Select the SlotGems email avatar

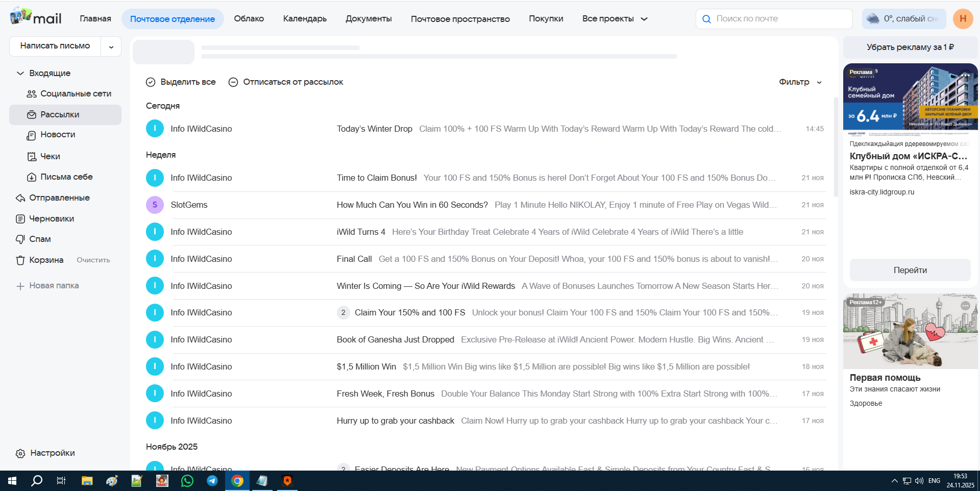[x=155, y=205]
